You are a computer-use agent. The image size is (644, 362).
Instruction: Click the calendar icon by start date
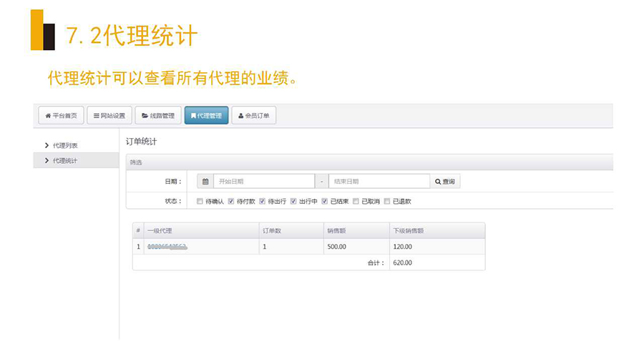coord(205,182)
